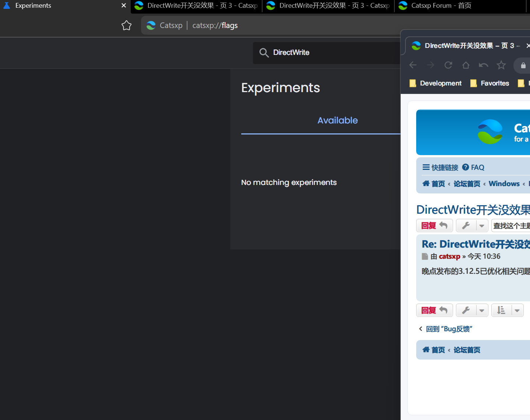Open the Favorites bookmarks folder

coord(489,83)
